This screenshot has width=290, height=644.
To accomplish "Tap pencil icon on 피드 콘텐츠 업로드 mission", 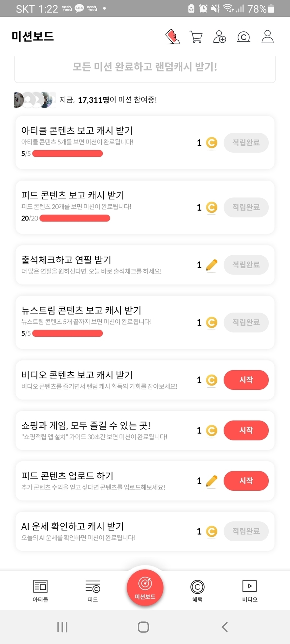I will [211, 481].
